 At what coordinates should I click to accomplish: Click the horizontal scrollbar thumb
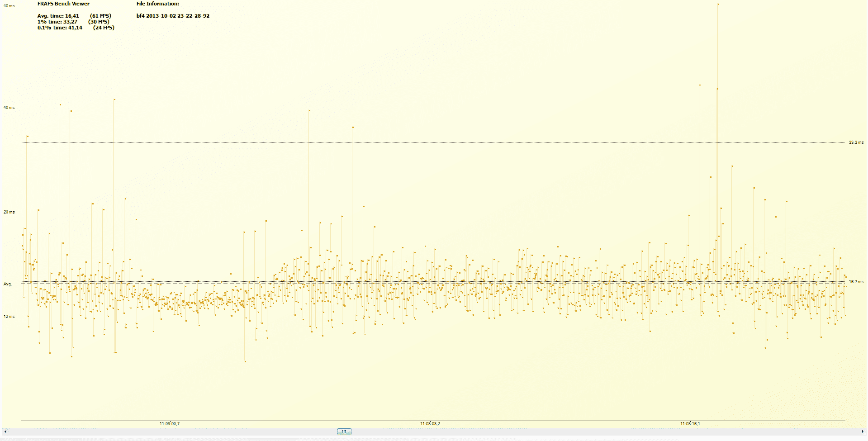(344, 432)
